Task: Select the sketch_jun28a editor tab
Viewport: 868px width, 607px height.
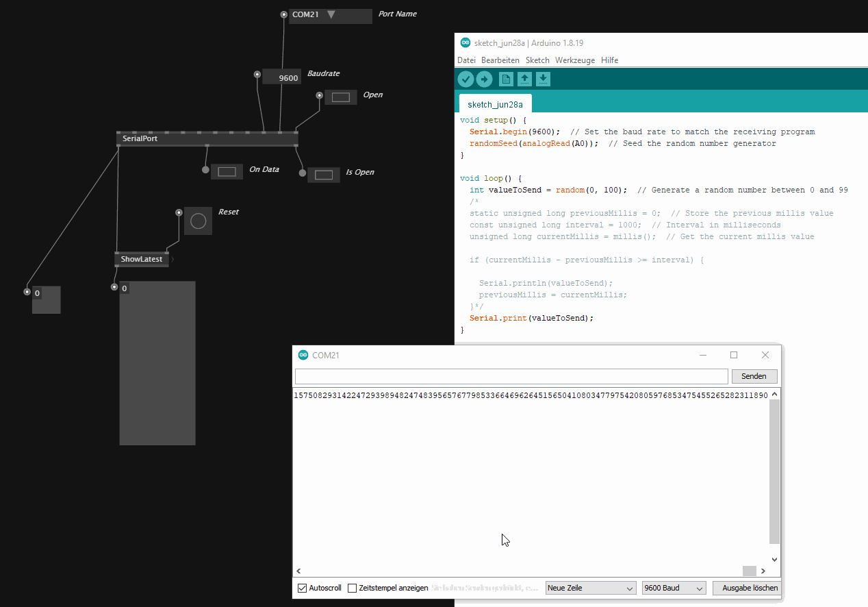Action: tap(495, 104)
